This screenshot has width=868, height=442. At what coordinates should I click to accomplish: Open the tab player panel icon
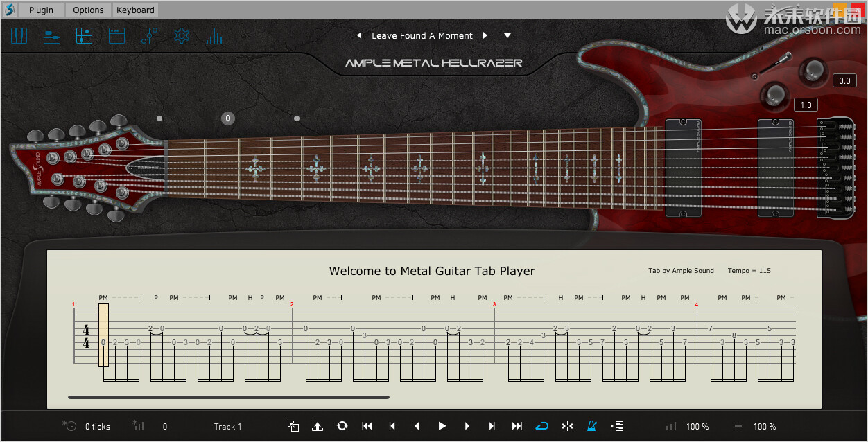(84, 35)
